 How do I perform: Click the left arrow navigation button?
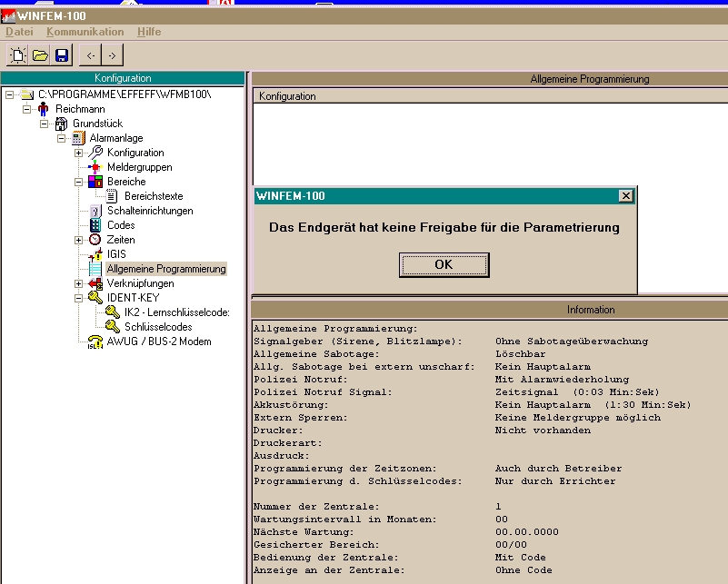pyautogui.click(x=90, y=55)
